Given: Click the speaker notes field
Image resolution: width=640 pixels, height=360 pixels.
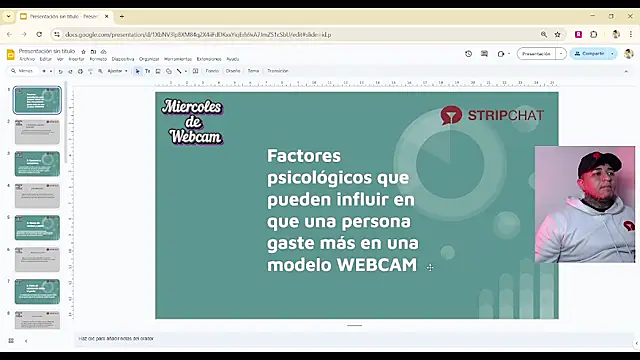Looking at the screenshot, I should (354, 338).
